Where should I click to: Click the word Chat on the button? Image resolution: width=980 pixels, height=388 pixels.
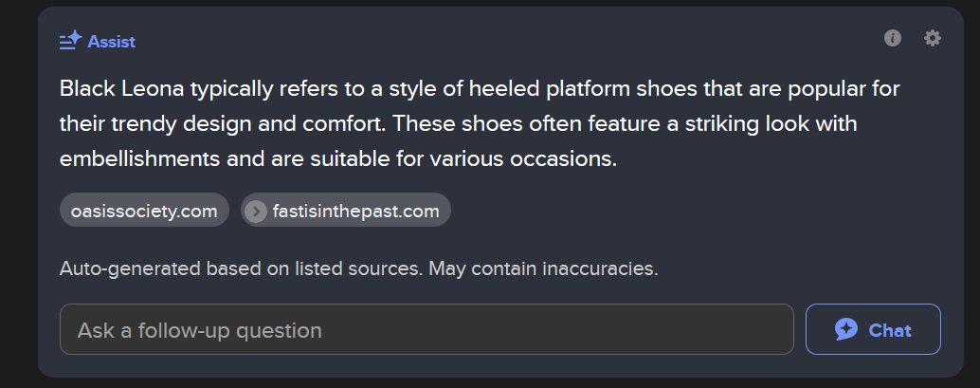(890, 330)
